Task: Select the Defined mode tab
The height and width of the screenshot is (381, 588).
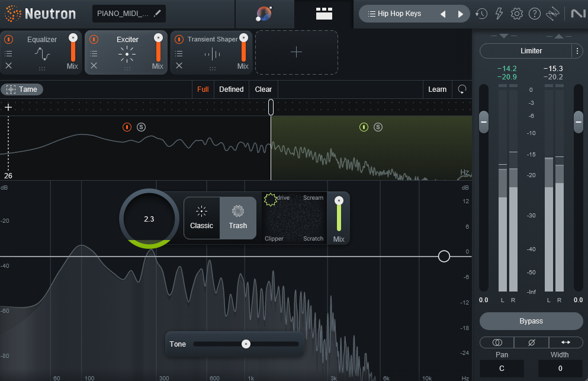Action: coord(231,89)
